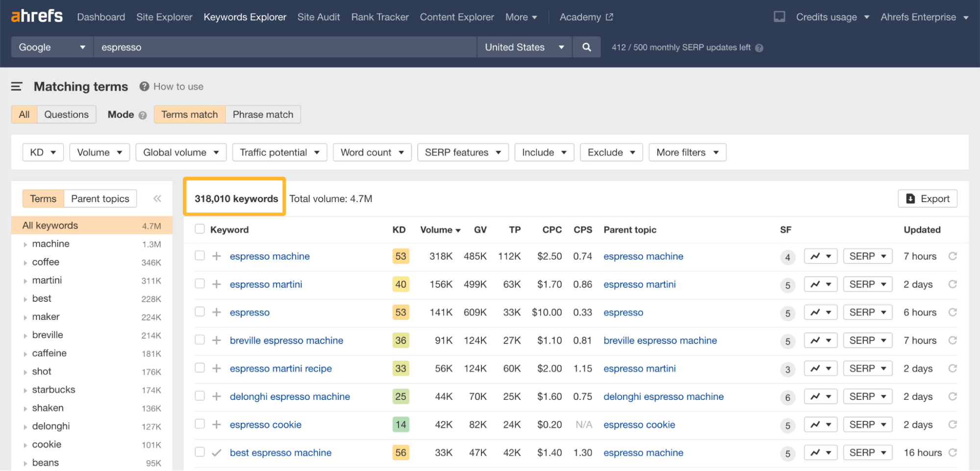Add espresso martini using the plus icon

pos(216,284)
